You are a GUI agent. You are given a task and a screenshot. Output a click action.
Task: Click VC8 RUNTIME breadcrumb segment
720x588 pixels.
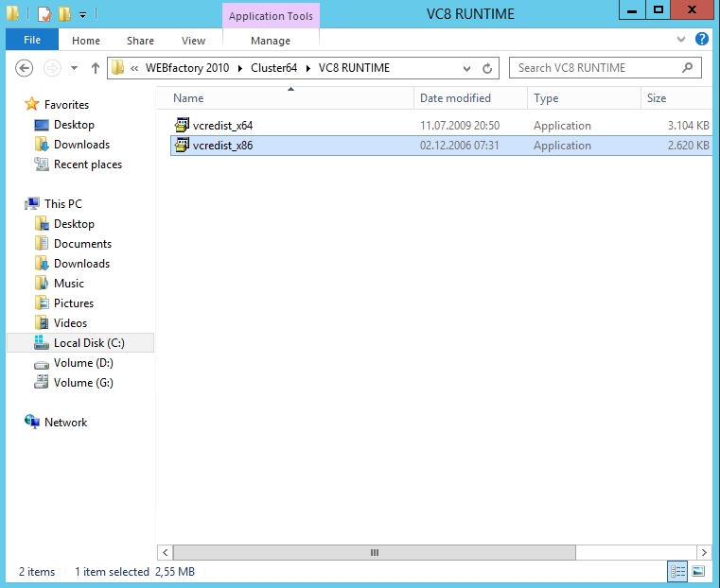click(354, 68)
